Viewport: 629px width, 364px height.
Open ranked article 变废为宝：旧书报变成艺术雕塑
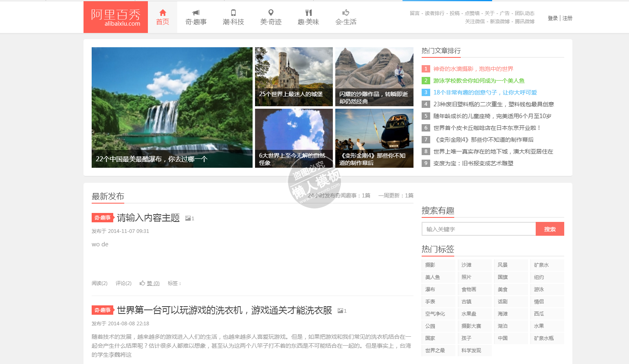tap(473, 164)
